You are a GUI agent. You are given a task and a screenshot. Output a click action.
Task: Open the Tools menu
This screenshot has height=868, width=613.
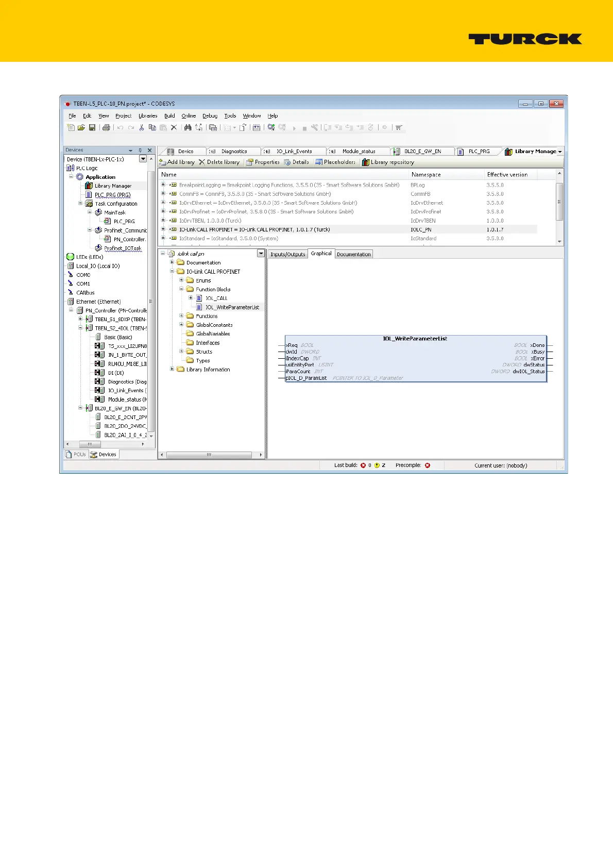click(x=230, y=115)
